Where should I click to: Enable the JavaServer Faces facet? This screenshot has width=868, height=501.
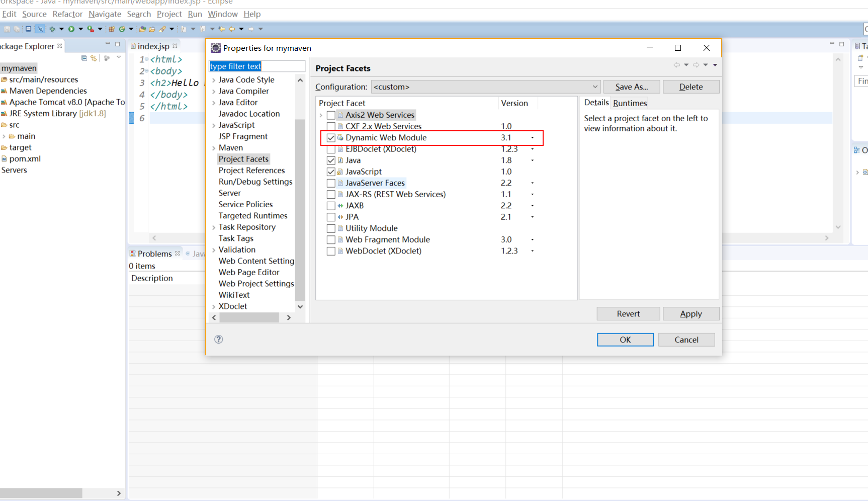[x=331, y=183]
